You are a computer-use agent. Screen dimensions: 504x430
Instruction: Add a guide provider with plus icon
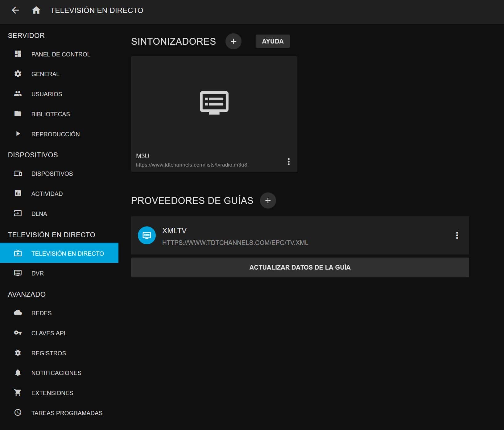(x=268, y=201)
